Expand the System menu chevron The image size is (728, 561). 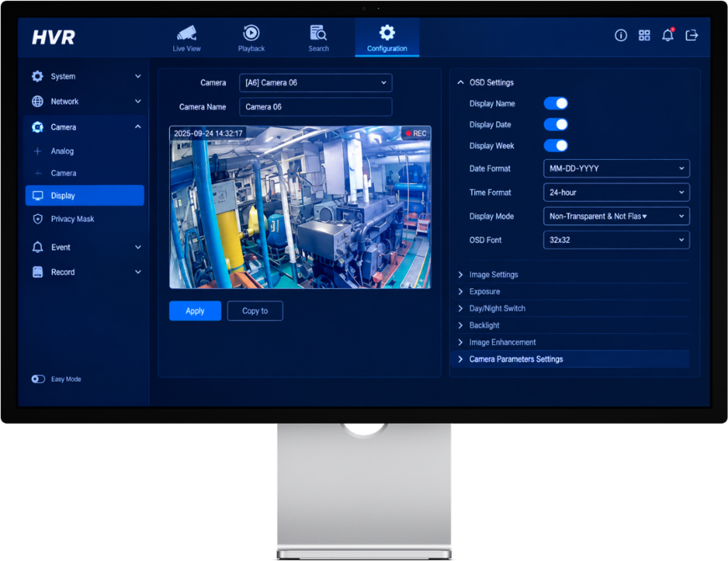click(138, 76)
